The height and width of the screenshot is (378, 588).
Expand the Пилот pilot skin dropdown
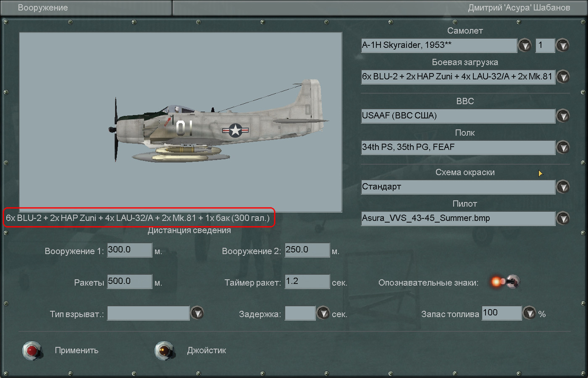pyautogui.click(x=563, y=218)
